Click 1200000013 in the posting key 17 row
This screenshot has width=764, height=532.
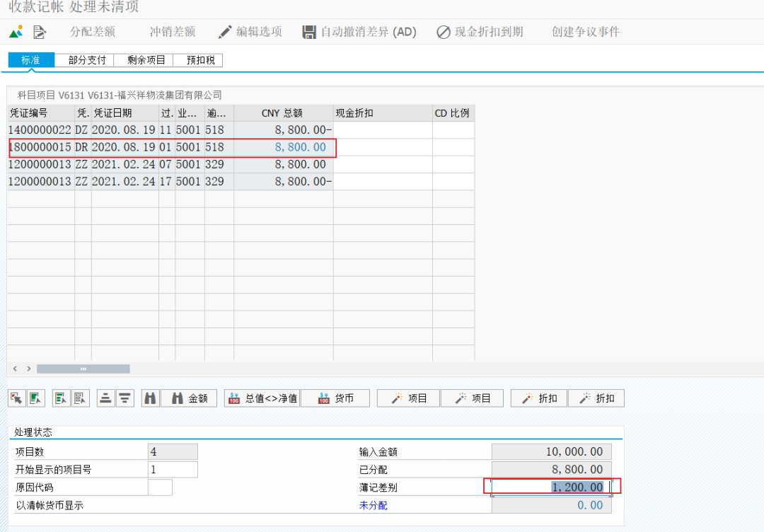tap(40, 182)
